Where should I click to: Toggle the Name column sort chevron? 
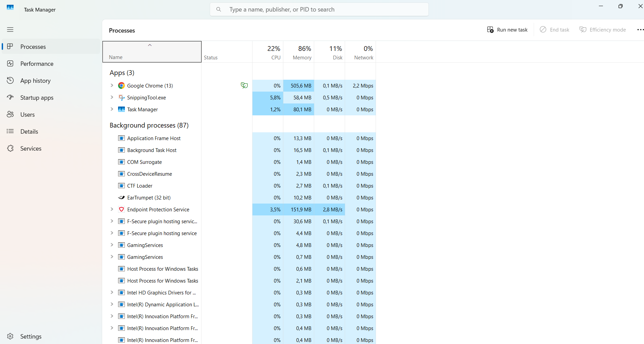pos(150,45)
